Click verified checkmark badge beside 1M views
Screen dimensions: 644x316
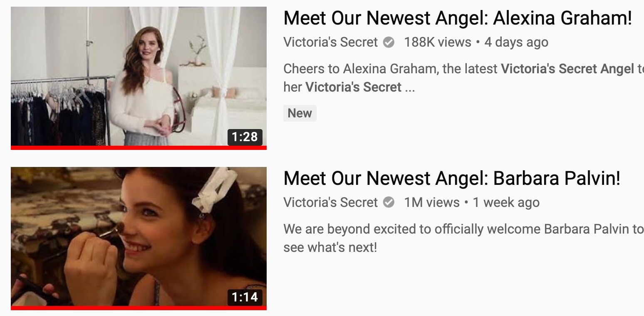pyautogui.click(x=389, y=202)
